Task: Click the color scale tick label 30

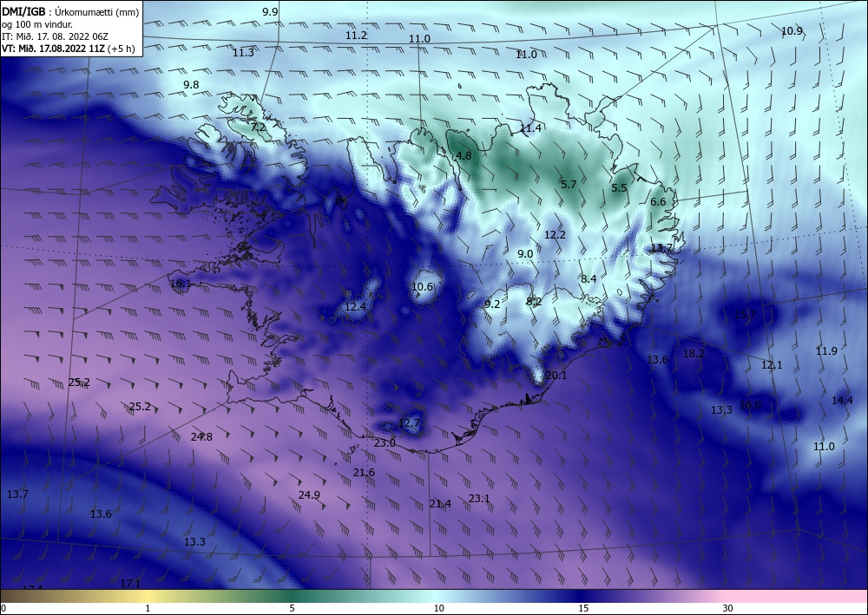Action: tap(728, 609)
